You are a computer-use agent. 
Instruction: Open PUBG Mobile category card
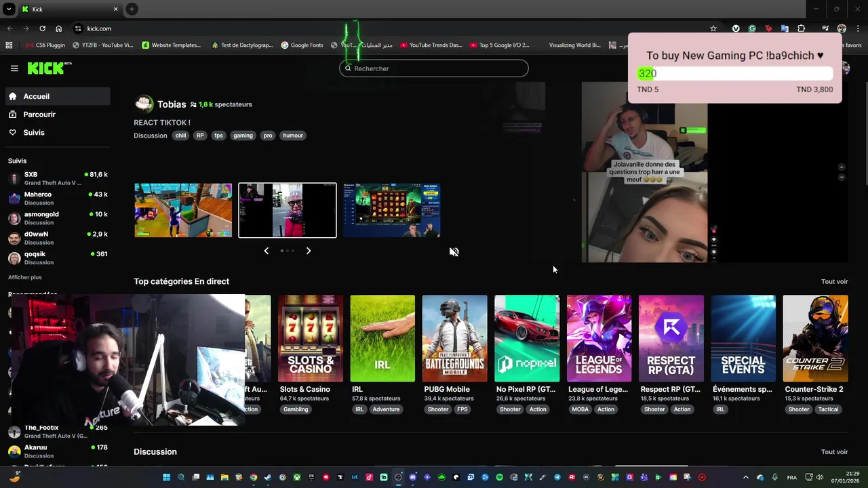[454, 338]
